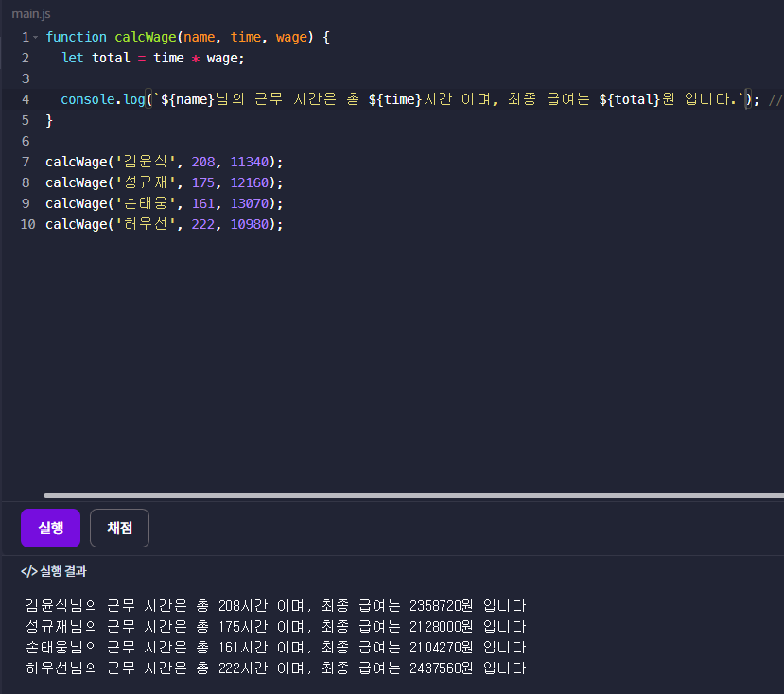This screenshot has width=784, height=694.
Task: Click the 실행 결과 heading label
Action: [x=63, y=571]
